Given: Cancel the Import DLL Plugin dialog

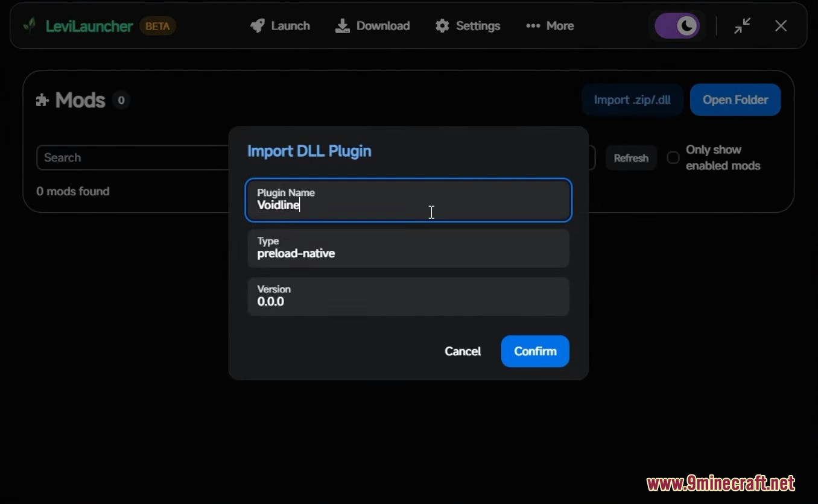Looking at the screenshot, I should [x=462, y=351].
